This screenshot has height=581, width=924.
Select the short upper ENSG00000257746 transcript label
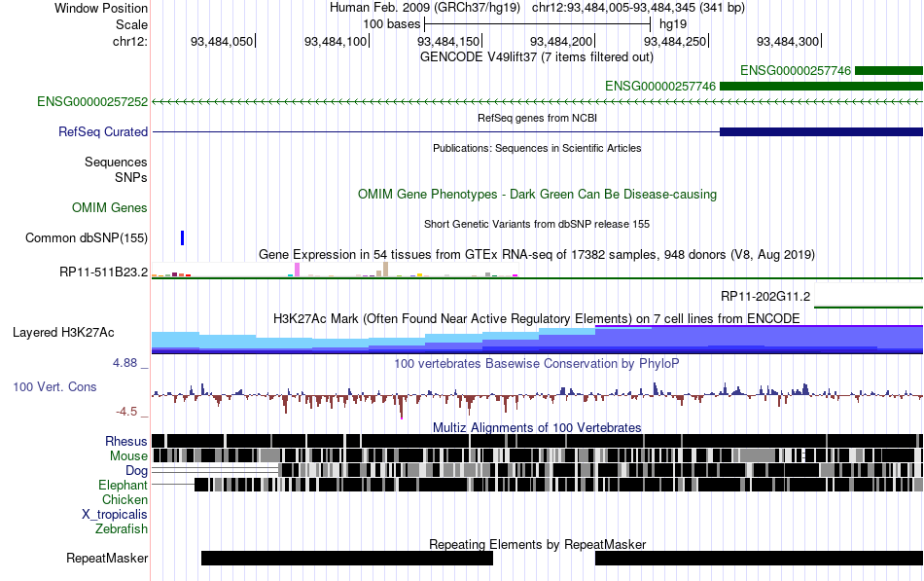[x=796, y=71]
